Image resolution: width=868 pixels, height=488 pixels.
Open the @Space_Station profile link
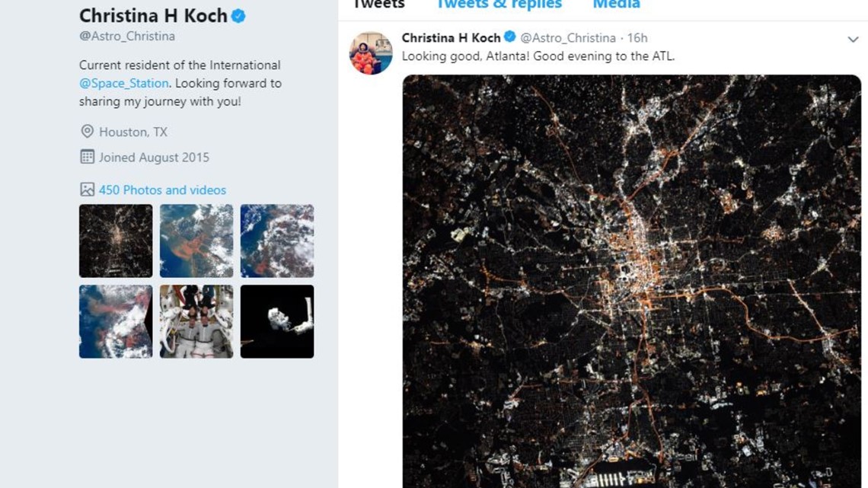(x=123, y=82)
